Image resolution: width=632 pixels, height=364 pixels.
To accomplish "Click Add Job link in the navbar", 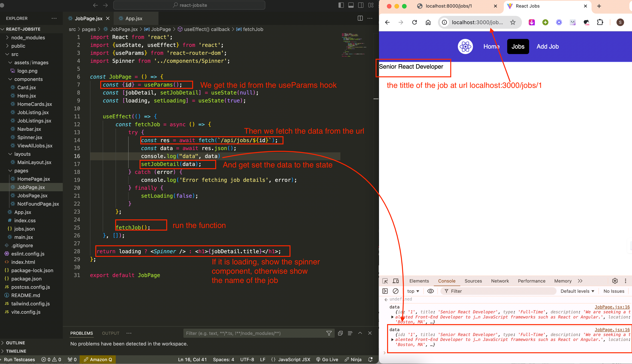I will pos(547,46).
